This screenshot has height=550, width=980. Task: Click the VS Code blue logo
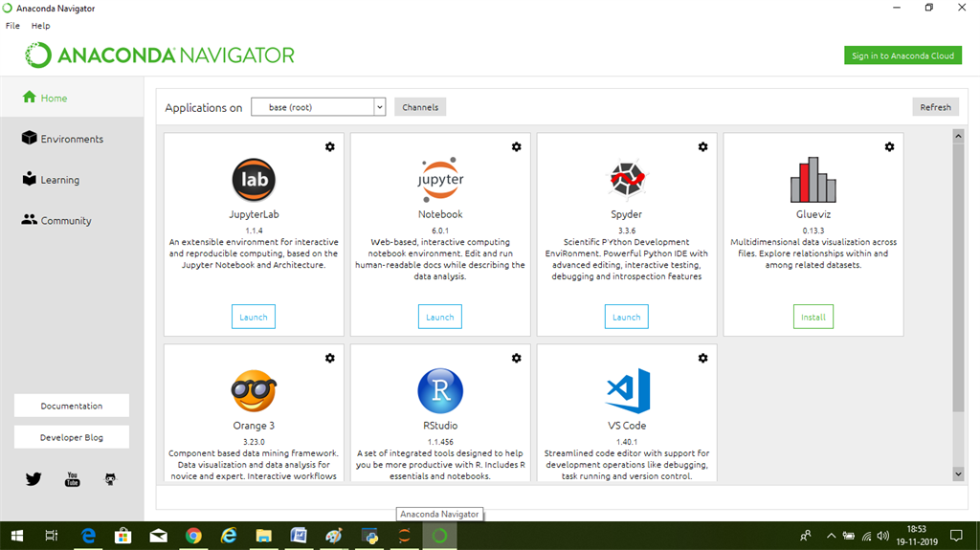point(628,391)
